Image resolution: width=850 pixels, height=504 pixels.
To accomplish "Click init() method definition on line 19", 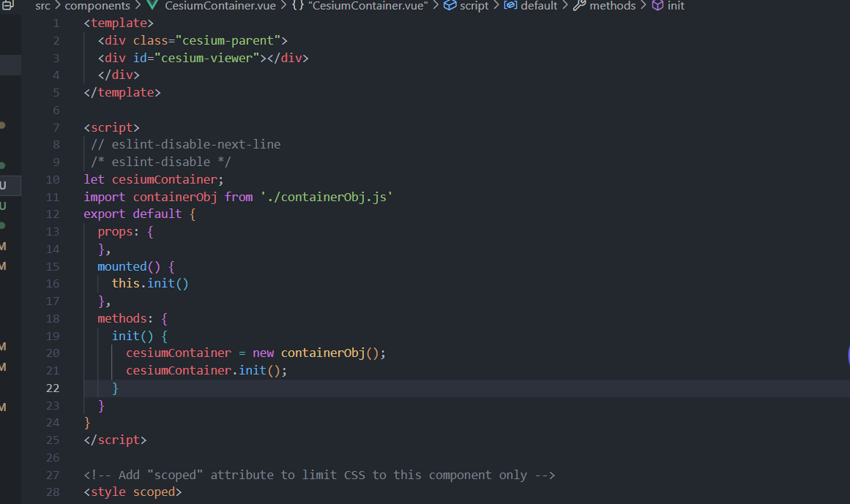I will pyautogui.click(x=133, y=336).
